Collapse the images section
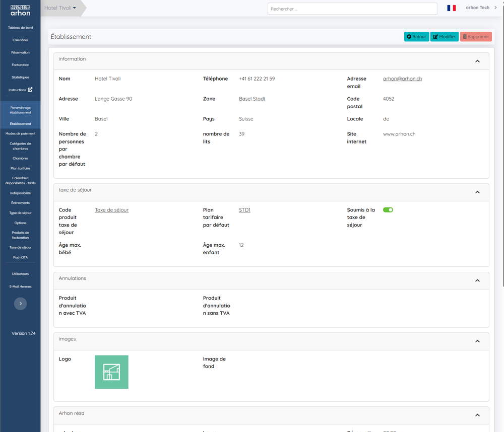This screenshot has width=504, height=432. click(x=477, y=341)
